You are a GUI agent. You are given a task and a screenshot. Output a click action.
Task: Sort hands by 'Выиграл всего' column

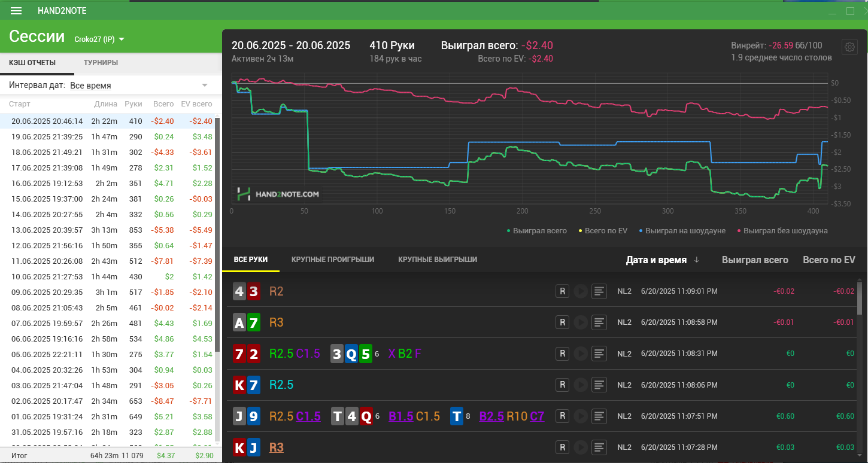point(755,260)
